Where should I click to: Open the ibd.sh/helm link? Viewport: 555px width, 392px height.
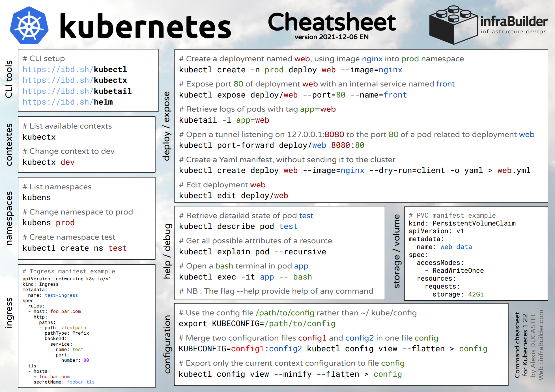[68, 102]
